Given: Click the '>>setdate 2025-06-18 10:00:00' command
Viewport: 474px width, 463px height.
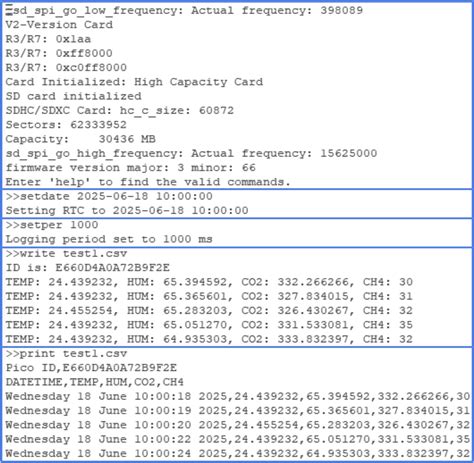Looking at the screenshot, I should point(109,196).
